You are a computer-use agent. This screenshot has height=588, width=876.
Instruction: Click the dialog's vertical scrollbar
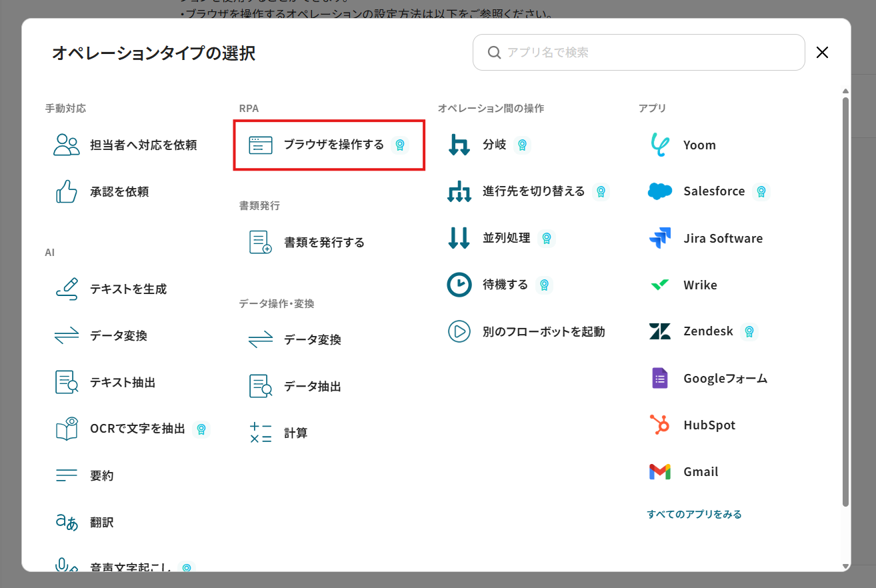845,300
